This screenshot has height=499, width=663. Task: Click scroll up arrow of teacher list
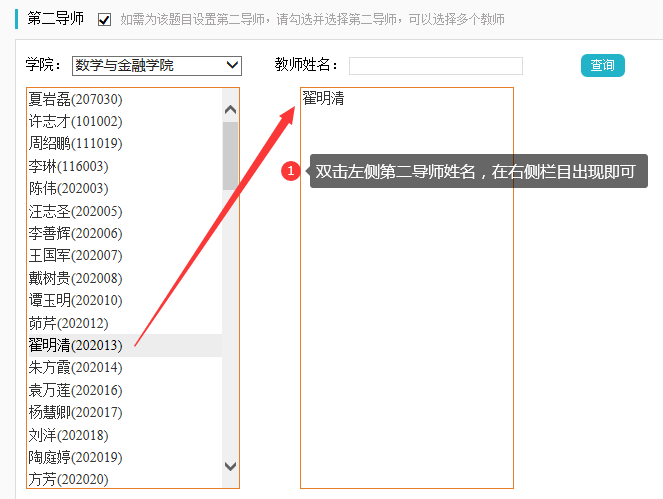230,110
